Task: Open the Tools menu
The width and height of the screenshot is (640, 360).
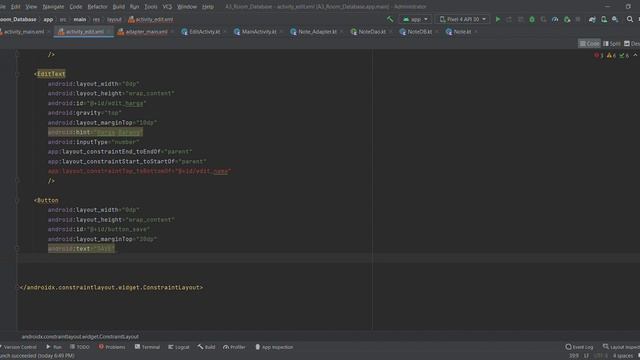Action: pos(151,7)
